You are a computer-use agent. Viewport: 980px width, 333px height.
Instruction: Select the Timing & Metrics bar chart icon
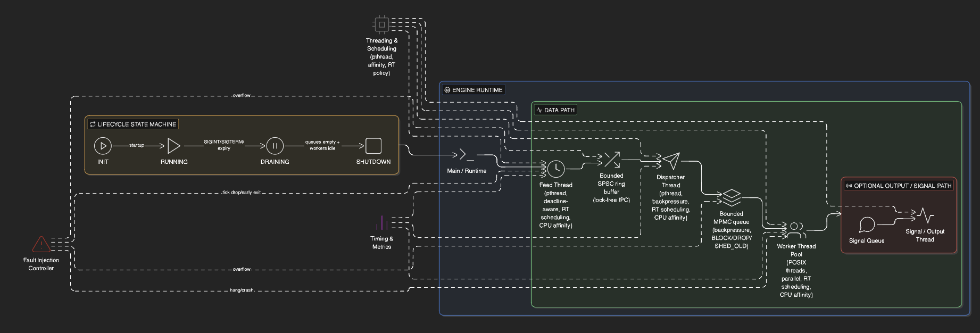tap(381, 222)
